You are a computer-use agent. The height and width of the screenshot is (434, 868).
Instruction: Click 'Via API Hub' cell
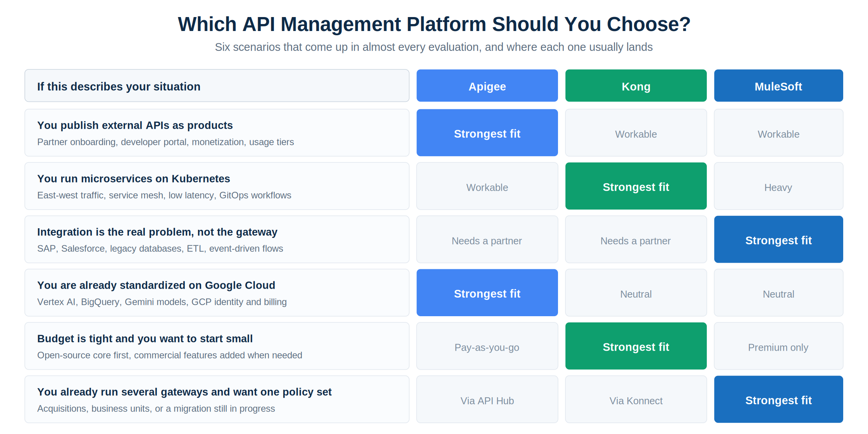(x=487, y=399)
